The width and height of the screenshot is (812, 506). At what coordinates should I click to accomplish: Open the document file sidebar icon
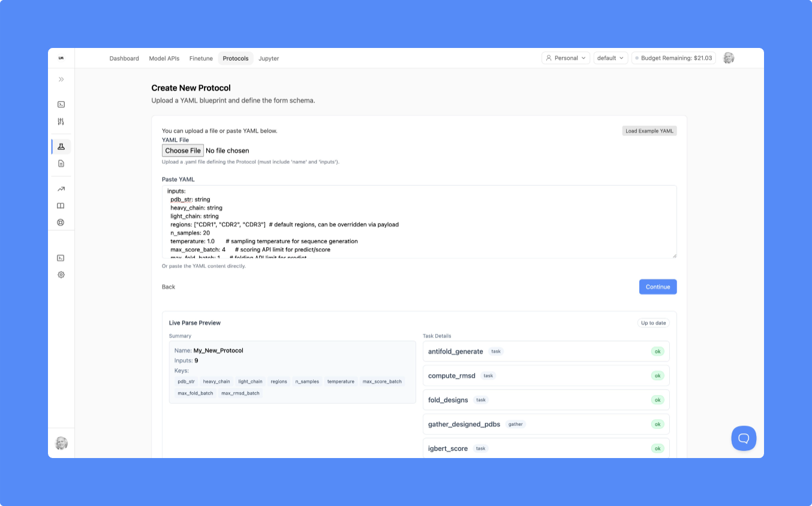pos(61,163)
